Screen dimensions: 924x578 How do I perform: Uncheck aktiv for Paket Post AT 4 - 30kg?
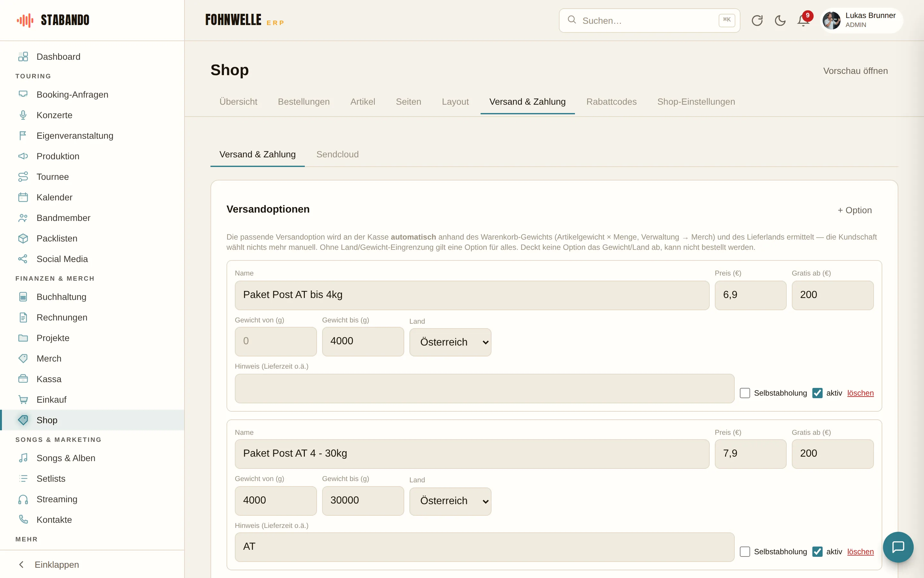pyautogui.click(x=817, y=552)
